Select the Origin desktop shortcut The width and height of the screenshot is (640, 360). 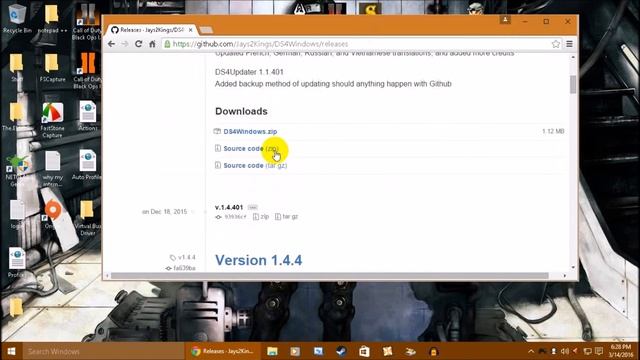tap(52, 214)
